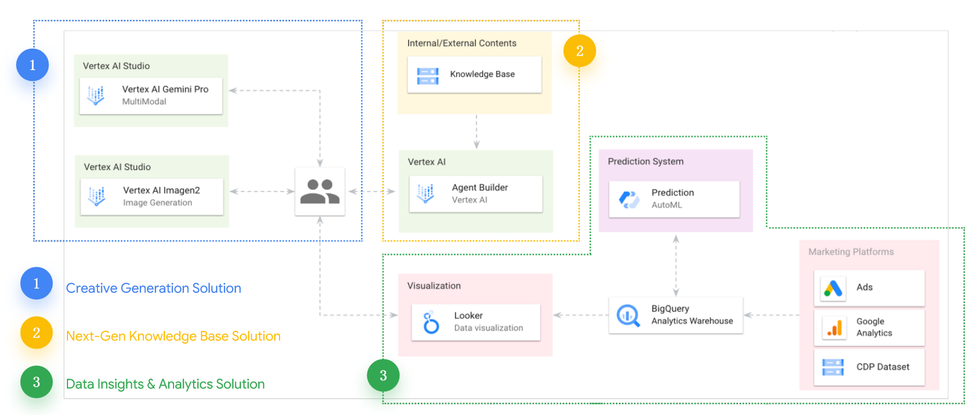Click "Next-Gen Knowledge Base Solution" legend text
This screenshot has width=980, height=415.
click(174, 336)
